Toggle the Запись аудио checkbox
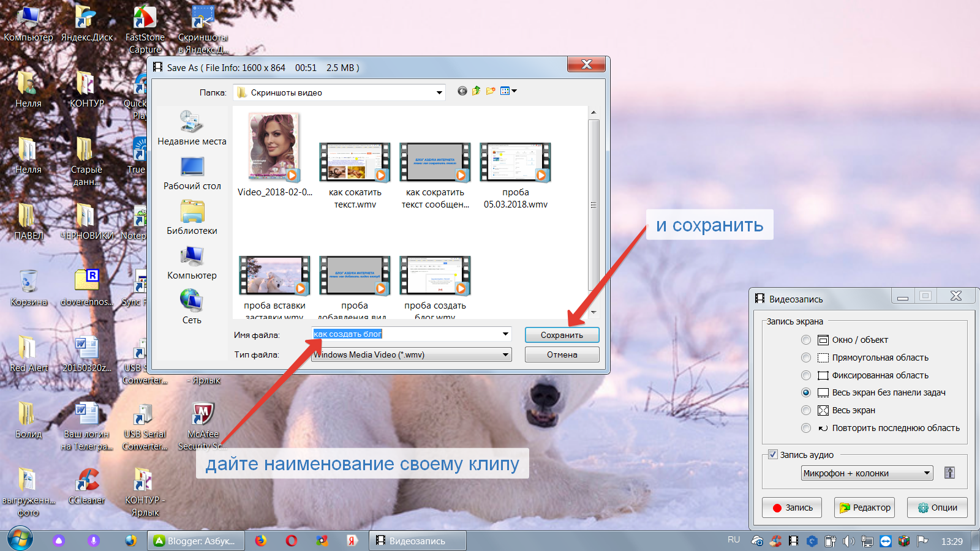 (773, 455)
